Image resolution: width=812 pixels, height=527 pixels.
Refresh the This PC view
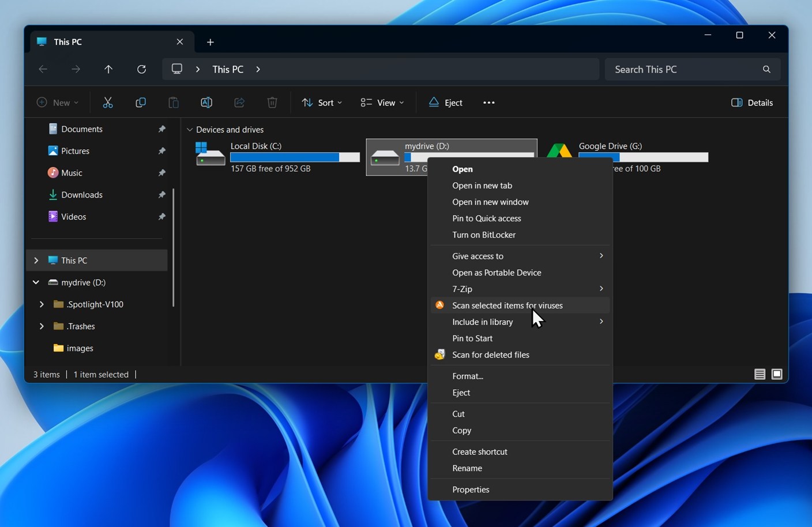(141, 69)
